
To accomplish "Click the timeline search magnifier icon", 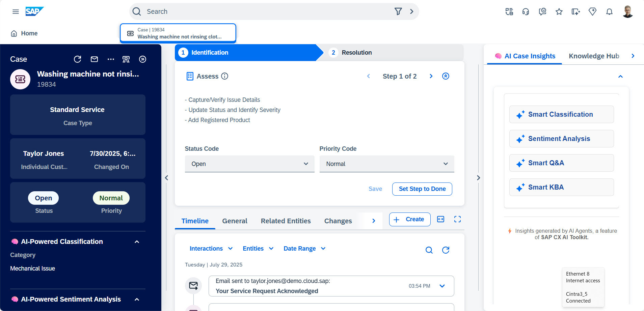I will [x=429, y=250].
